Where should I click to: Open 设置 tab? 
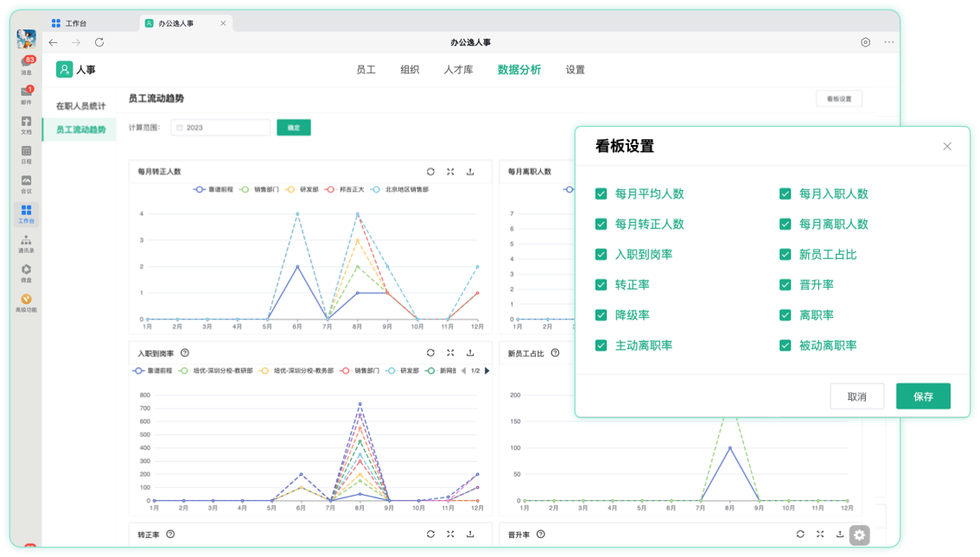coord(575,70)
